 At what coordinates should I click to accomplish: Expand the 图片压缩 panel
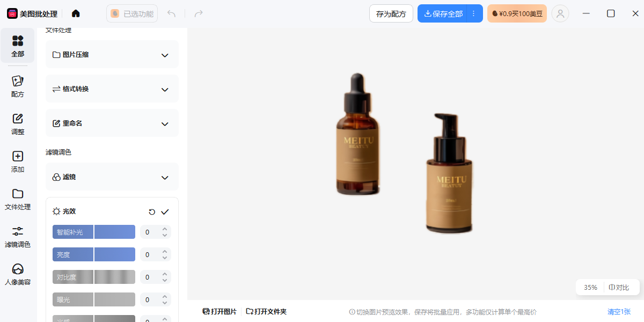165,55
